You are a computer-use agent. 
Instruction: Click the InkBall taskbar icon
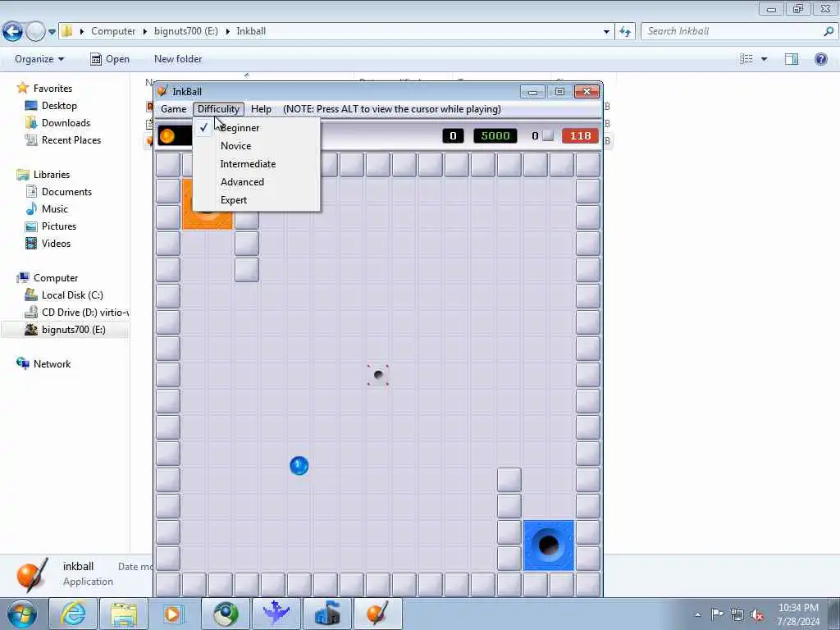[377, 614]
